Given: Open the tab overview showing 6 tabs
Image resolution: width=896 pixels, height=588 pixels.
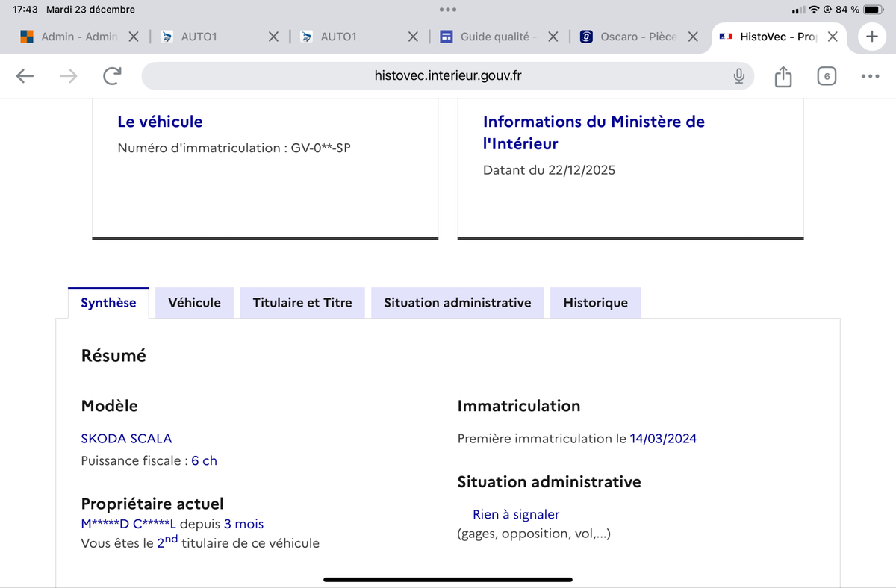Looking at the screenshot, I should [x=827, y=76].
